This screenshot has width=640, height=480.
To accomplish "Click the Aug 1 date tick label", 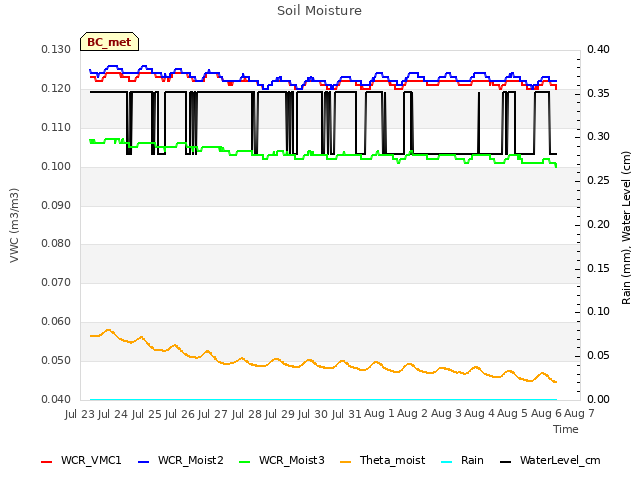I will [x=379, y=414].
